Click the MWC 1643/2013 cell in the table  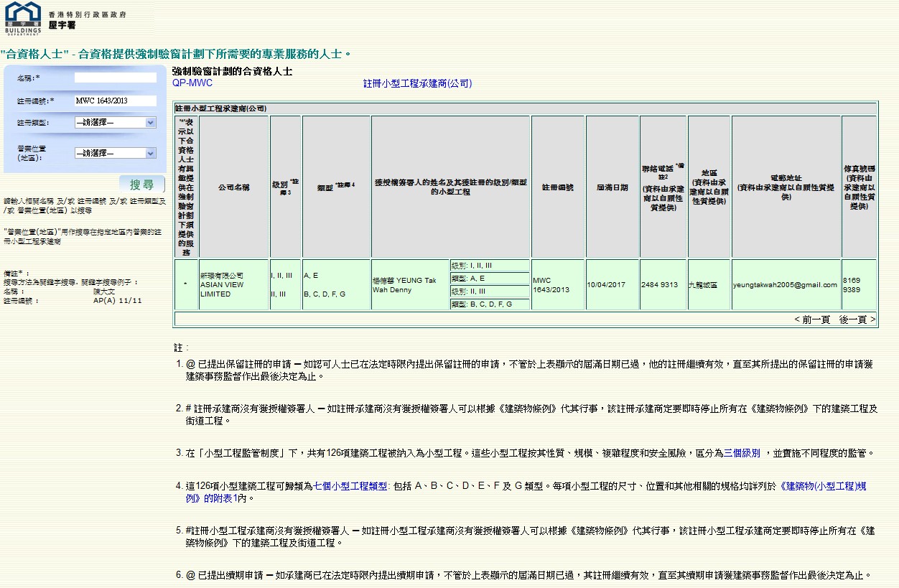click(558, 285)
